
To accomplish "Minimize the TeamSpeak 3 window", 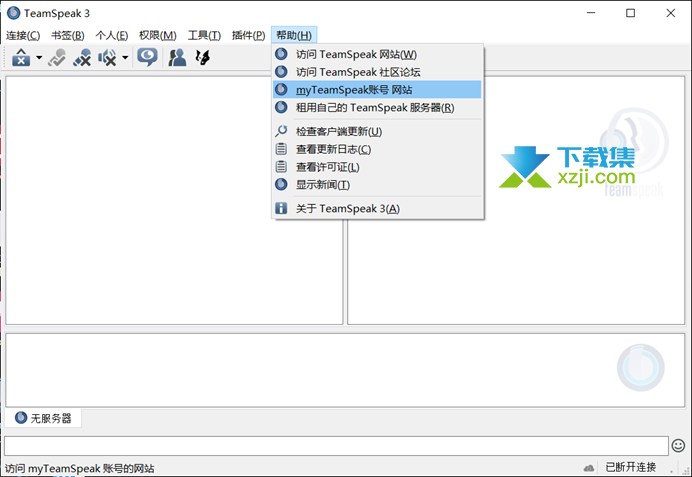I will tap(591, 13).
